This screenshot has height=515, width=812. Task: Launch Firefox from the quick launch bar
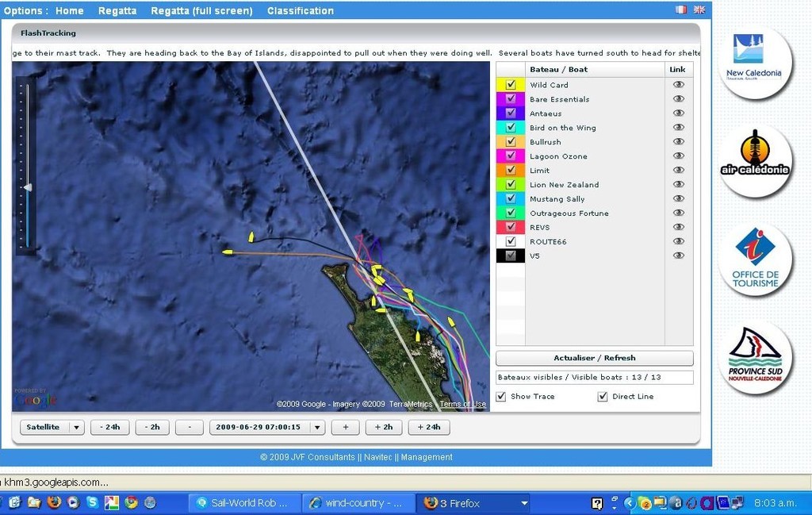[54, 502]
